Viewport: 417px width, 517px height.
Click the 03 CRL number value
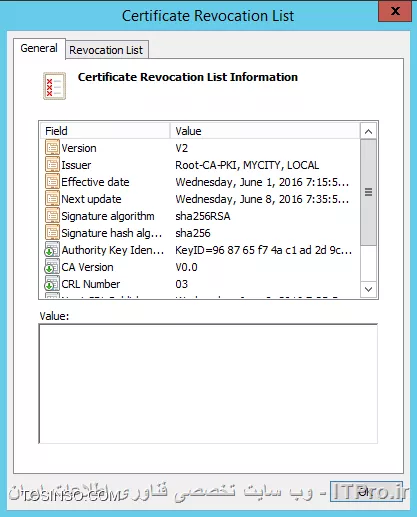click(182, 284)
